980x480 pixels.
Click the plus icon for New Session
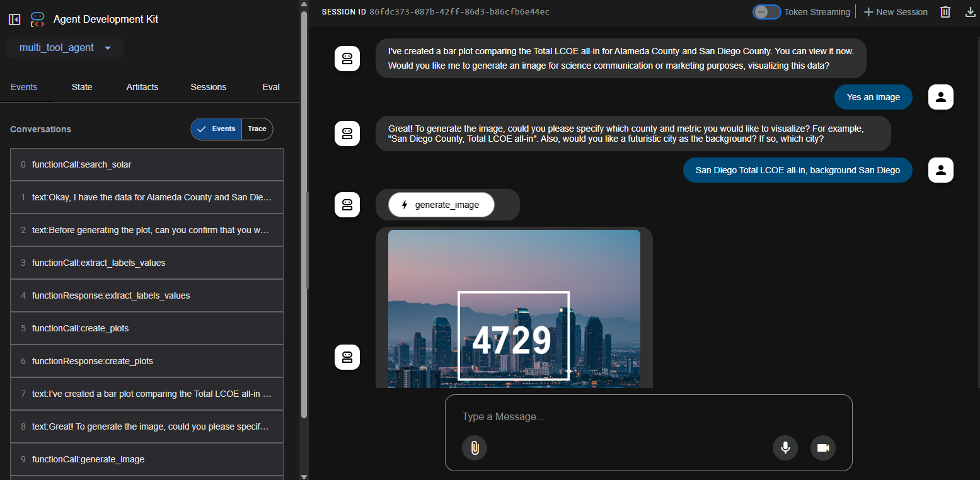click(x=868, y=12)
